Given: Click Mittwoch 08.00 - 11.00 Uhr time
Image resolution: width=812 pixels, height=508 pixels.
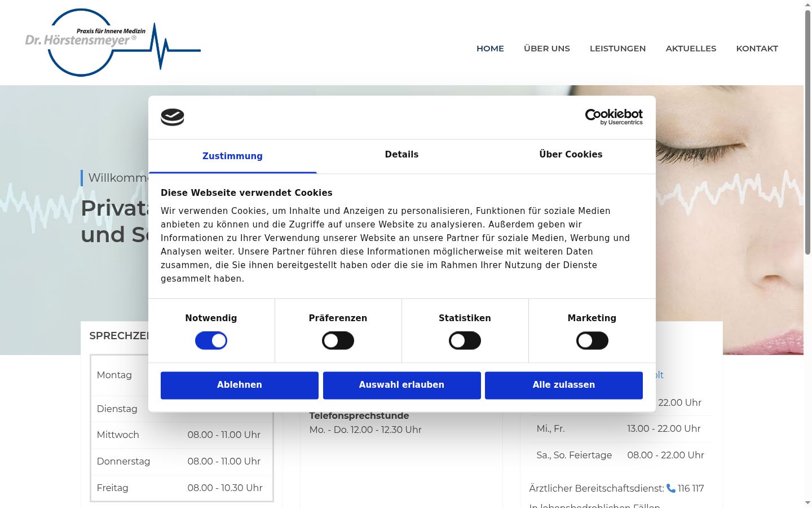Looking at the screenshot, I should [x=224, y=435].
